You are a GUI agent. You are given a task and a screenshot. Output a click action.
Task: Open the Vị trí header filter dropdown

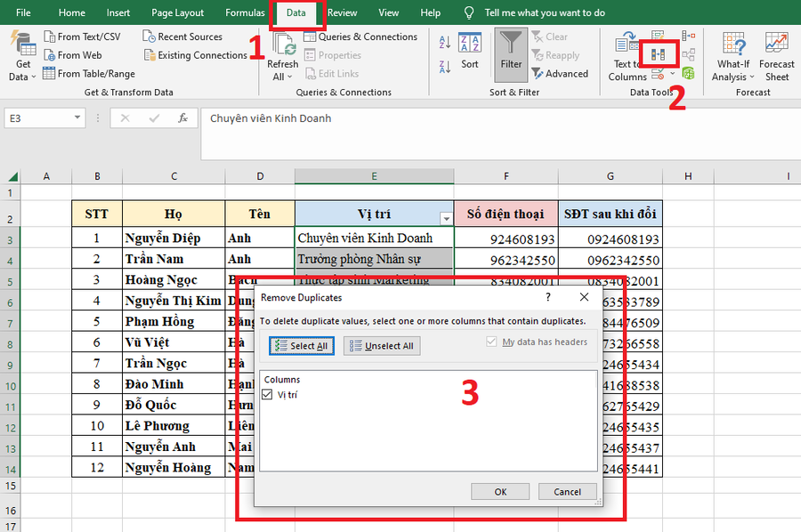pos(446,219)
